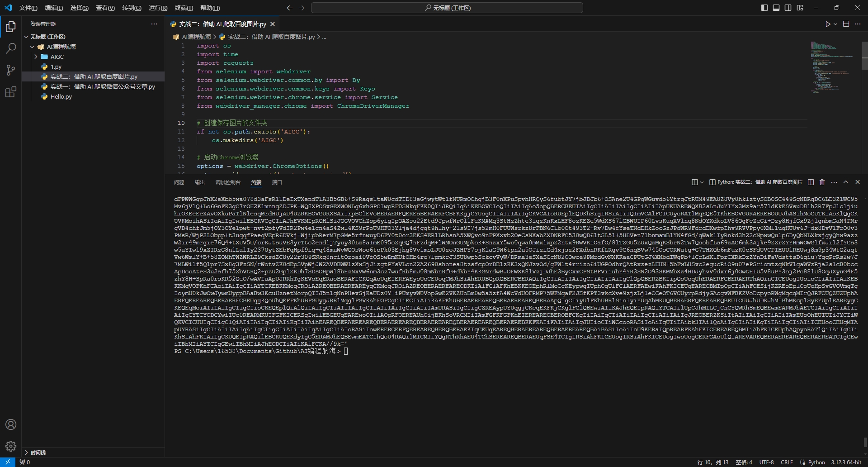Viewport: 868px width, 467px height.
Task: Click the terminal vertical scrollbar thumb
Action: 865,442
